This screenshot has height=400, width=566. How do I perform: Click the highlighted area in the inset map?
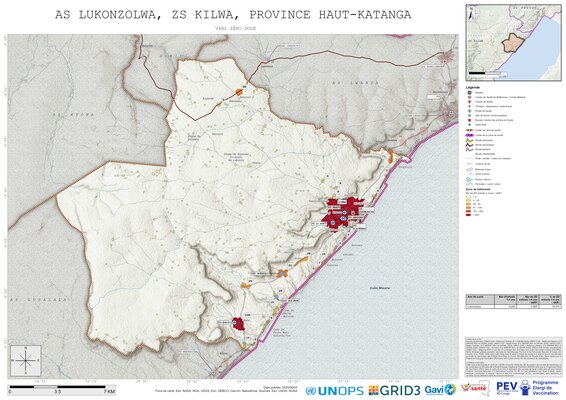[514, 43]
